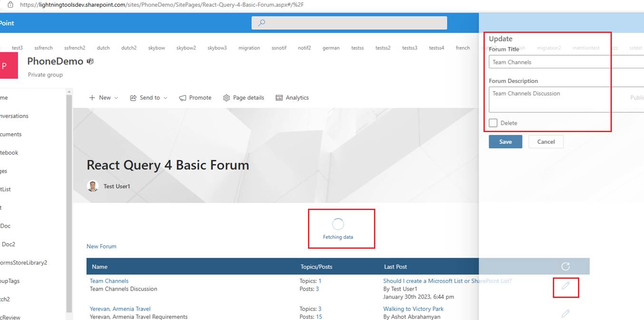Click Test User1 profile avatar

click(93, 186)
